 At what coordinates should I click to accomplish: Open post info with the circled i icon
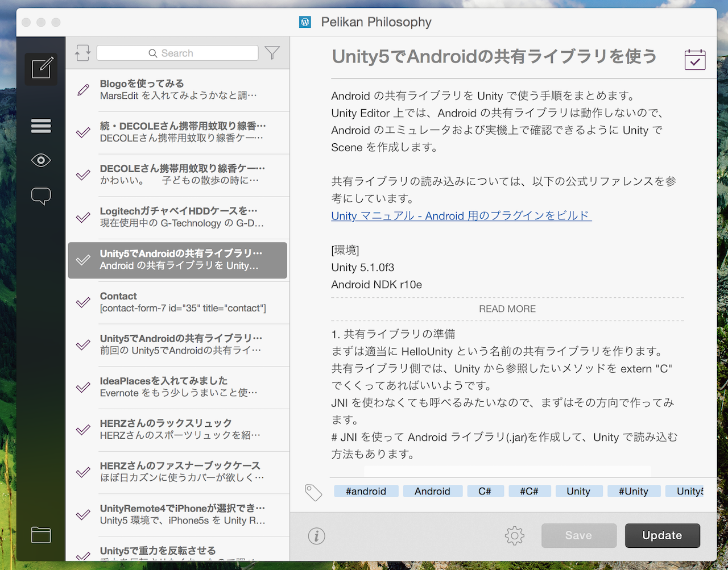click(x=316, y=535)
